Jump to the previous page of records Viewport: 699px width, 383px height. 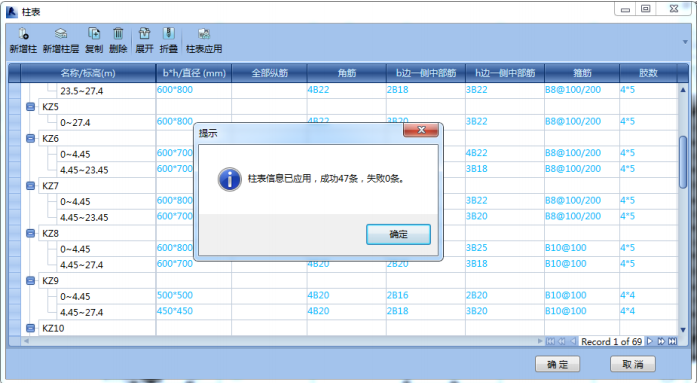562,342
